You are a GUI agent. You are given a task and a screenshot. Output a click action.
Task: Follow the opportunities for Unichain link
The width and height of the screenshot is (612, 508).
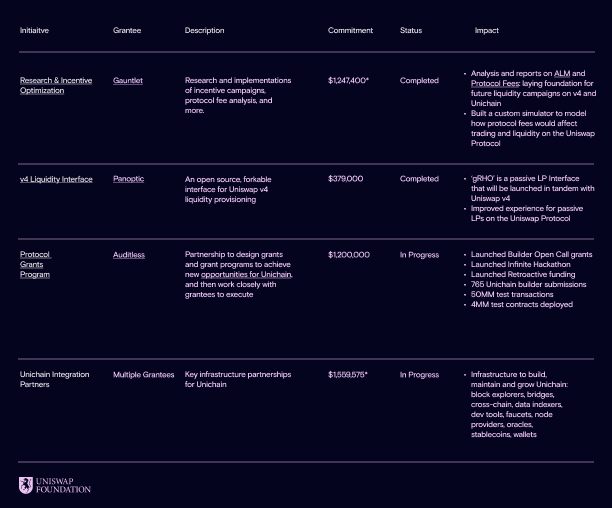tap(246, 275)
